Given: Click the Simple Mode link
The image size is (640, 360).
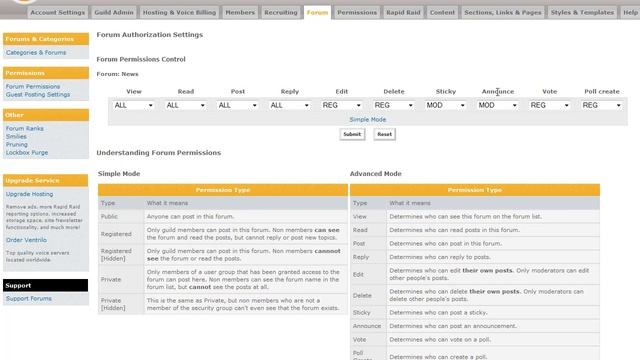Looking at the screenshot, I should click(x=368, y=120).
